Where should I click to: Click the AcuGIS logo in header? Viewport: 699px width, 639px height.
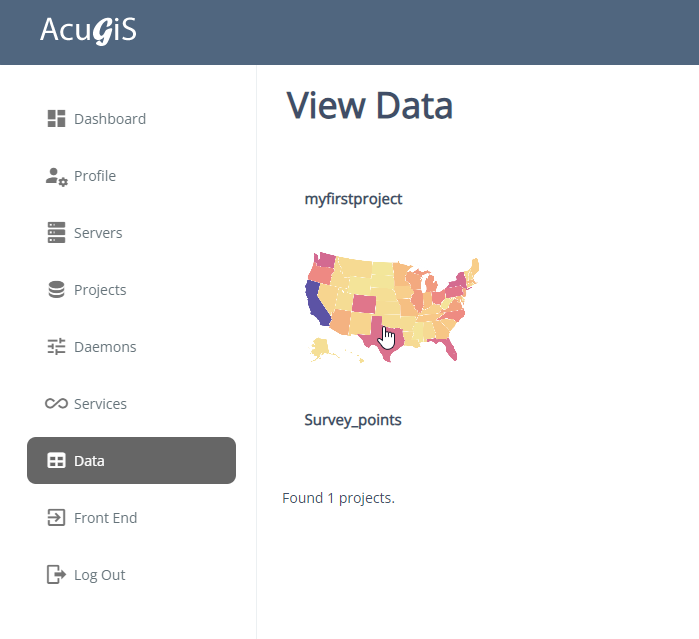tap(88, 31)
